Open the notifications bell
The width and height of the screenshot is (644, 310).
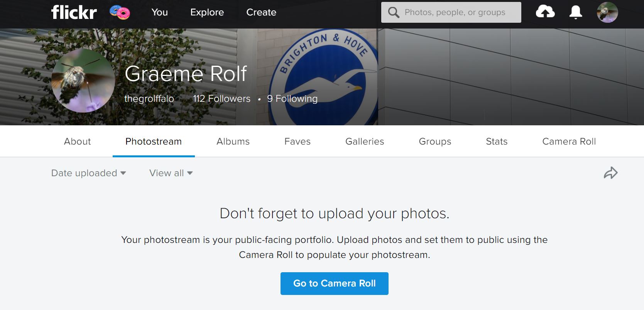click(576, 12)
